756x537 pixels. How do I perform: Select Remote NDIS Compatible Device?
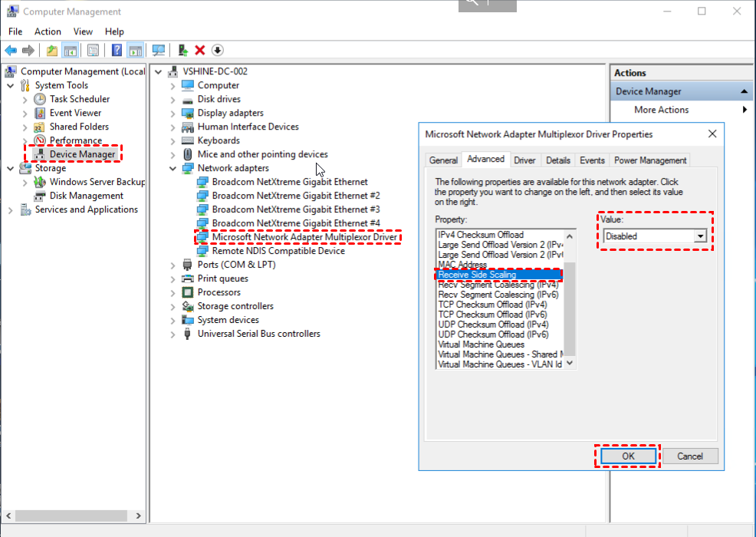coord(278,251)
